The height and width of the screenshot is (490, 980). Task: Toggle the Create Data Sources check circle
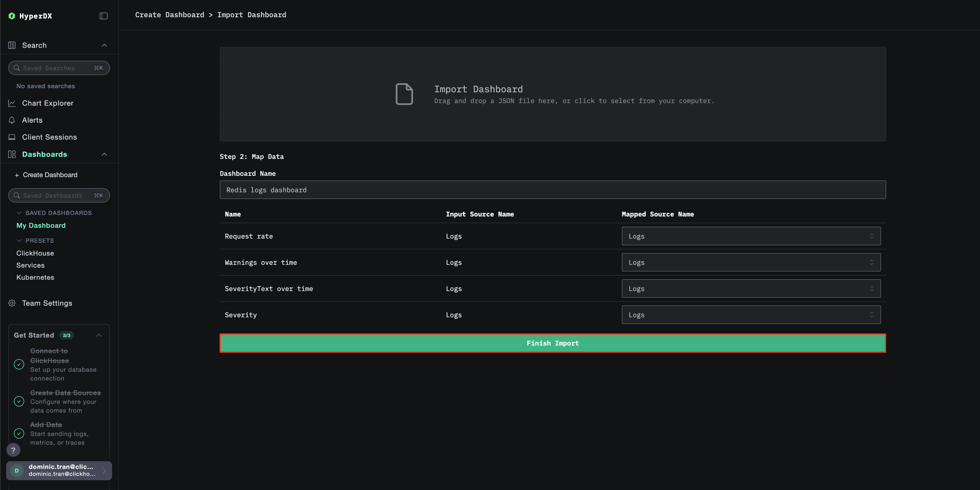19,401
